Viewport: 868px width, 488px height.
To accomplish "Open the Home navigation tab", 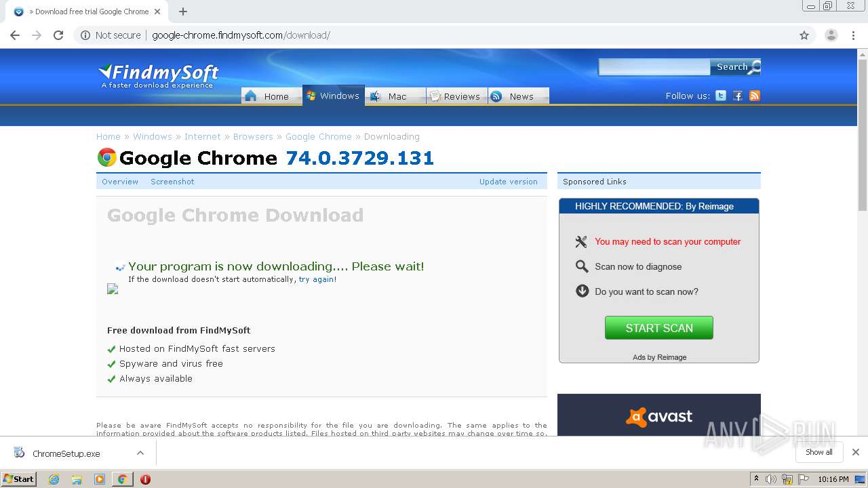I will 271,96.
